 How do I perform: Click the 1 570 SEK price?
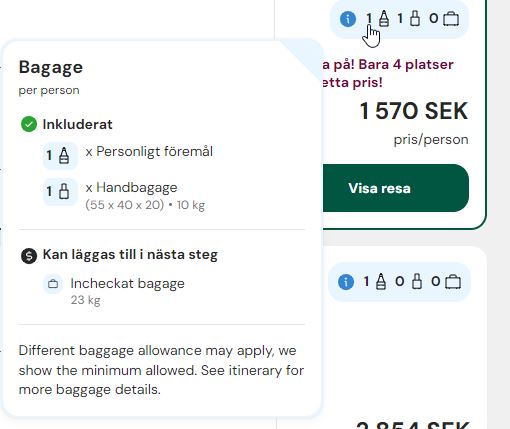point(414,111)
